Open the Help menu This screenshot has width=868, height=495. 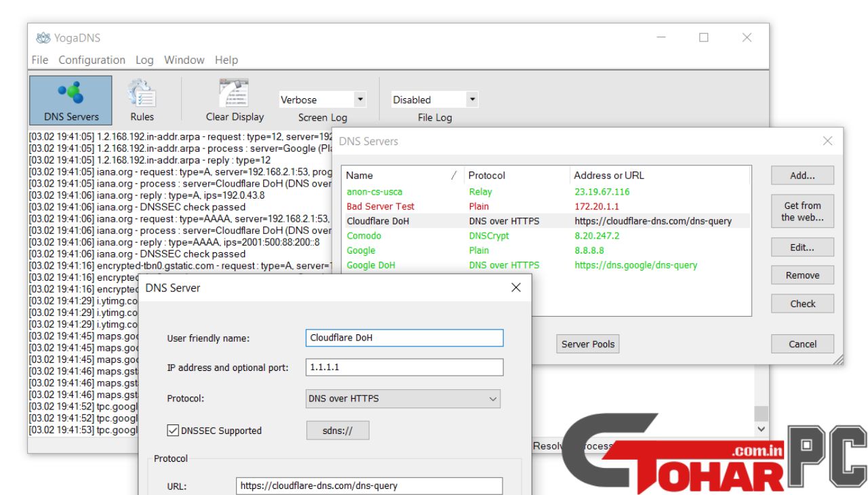pyautogui.click(x=226, y=60)
